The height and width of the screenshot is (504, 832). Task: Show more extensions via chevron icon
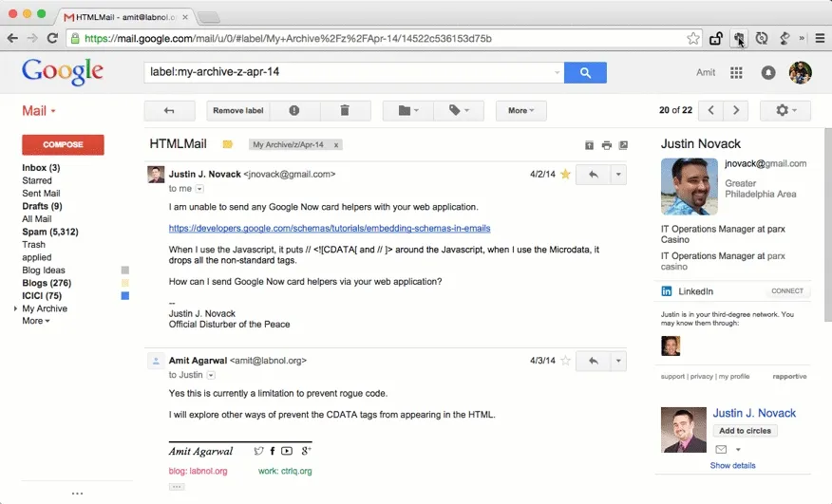click(802, 38)
